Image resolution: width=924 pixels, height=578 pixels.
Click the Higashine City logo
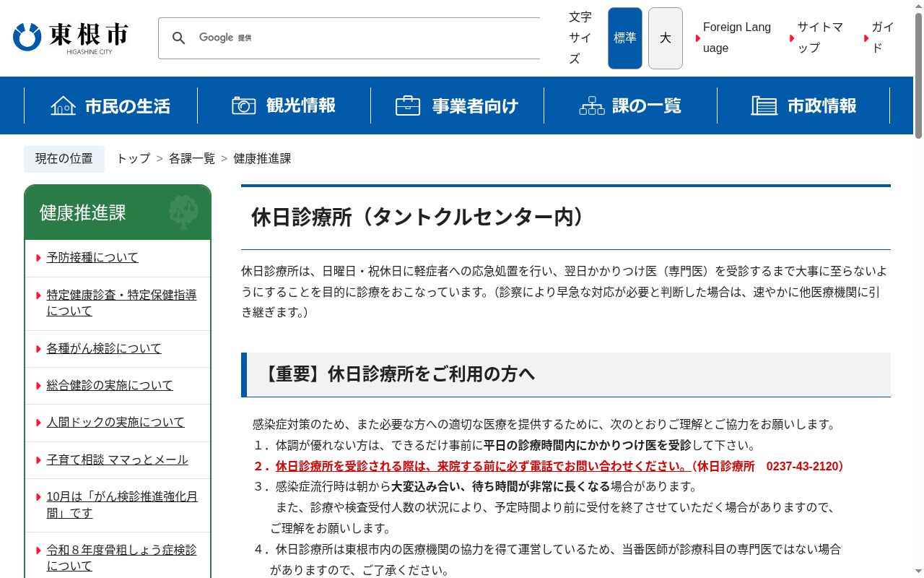71,38
